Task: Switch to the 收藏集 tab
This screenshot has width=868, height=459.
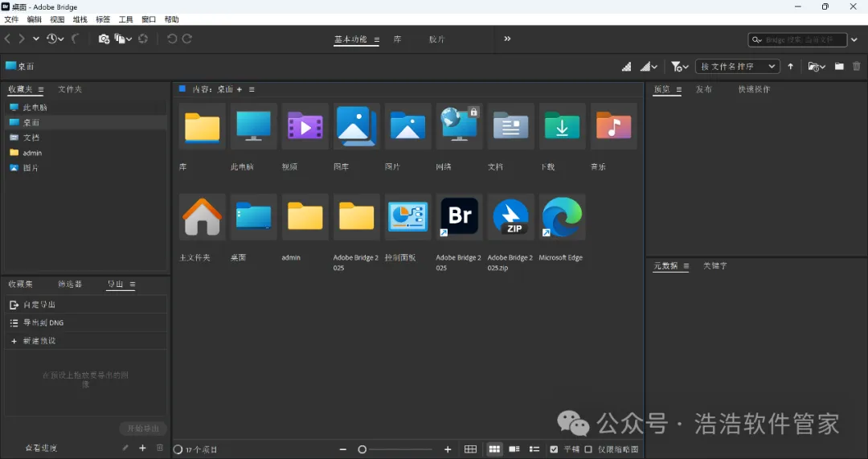Action: (x=20, y=284)
